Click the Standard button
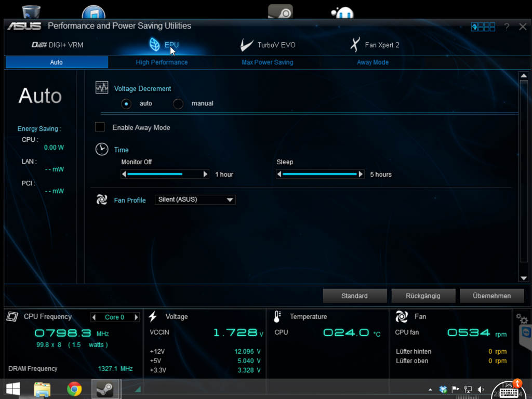 pyautogui.click(x=354, y=296)
